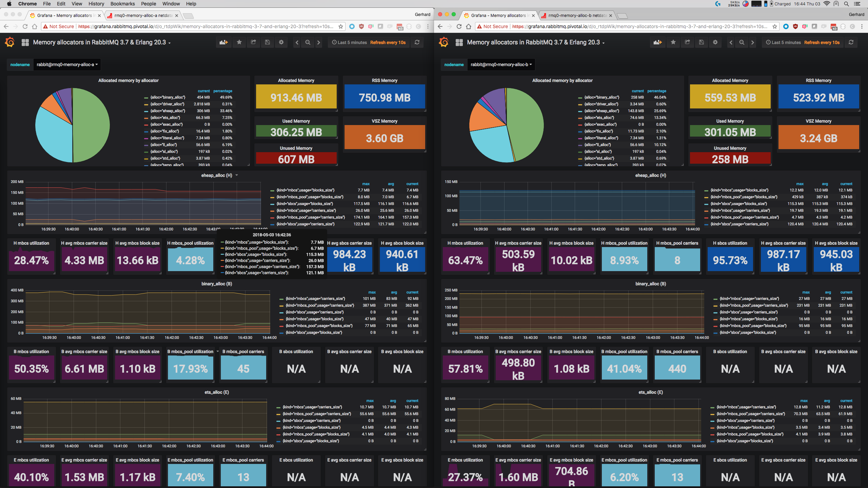The height and width of the screenshot is (488, 868).
Task: Zoom out time range in left window
Action: [x=308, y=42]
